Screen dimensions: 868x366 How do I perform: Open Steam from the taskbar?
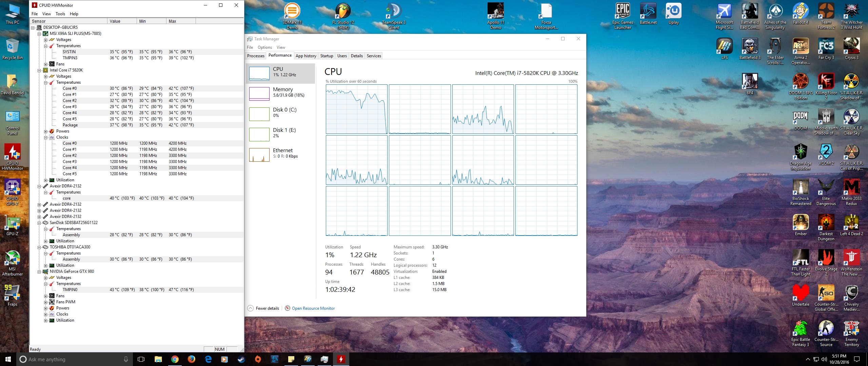[x=241, y=359]
